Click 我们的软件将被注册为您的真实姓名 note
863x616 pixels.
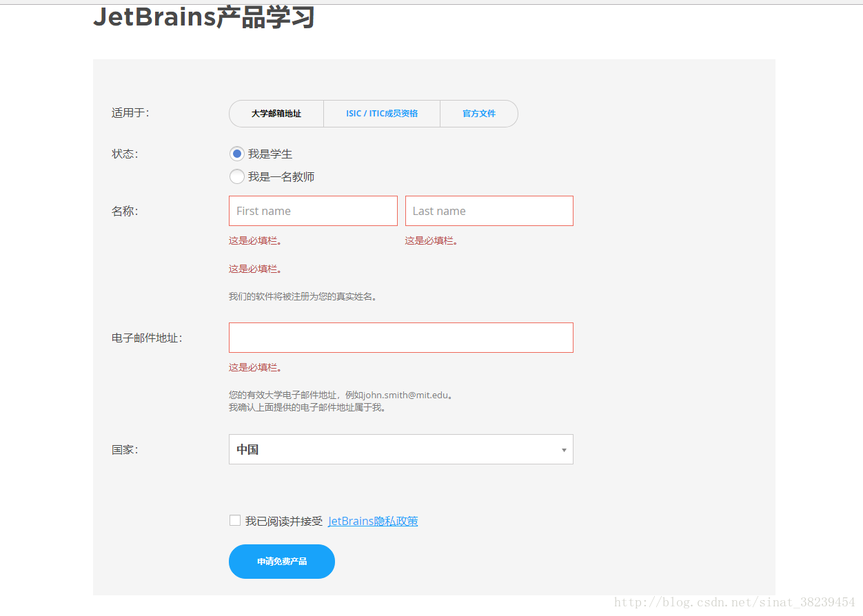point(303,296)
